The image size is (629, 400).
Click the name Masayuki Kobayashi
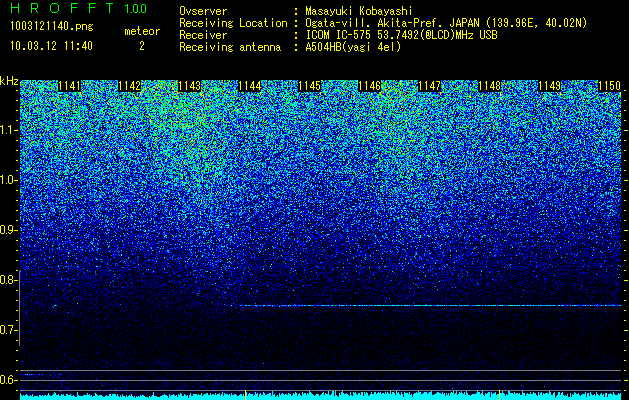pyautogui.click(x=359, y=11)
